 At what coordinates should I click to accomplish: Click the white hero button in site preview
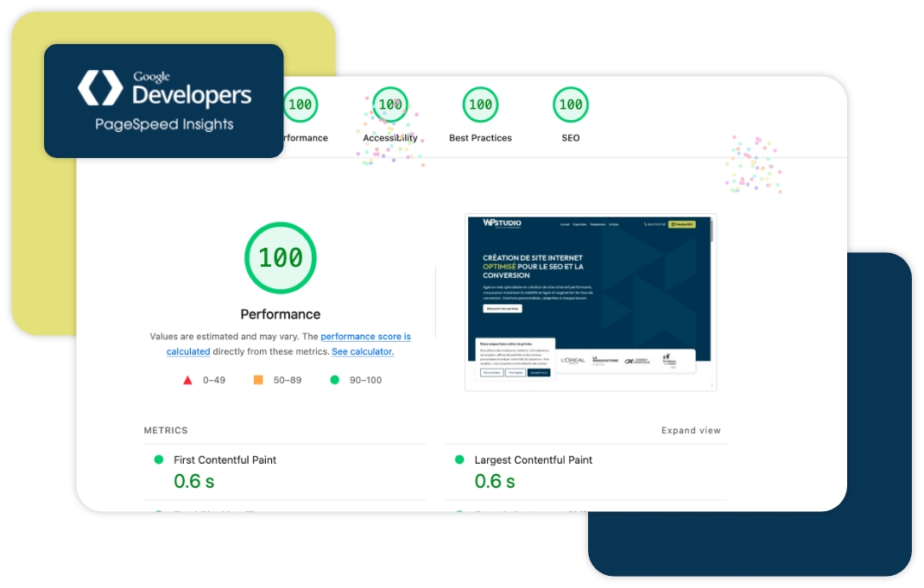pos(502,308)
